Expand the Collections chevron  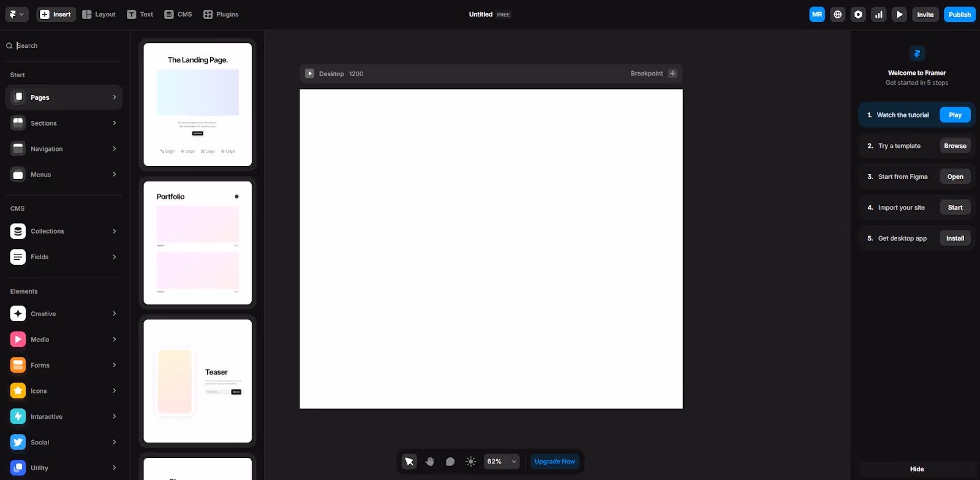point(115,231)
